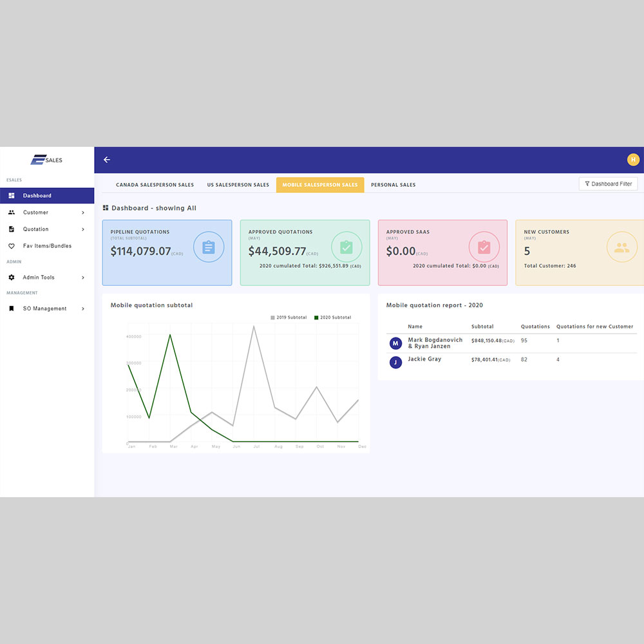Switch to Personal Sales tab
Viewport: 644px width, 644px height.
pos(393,185)
